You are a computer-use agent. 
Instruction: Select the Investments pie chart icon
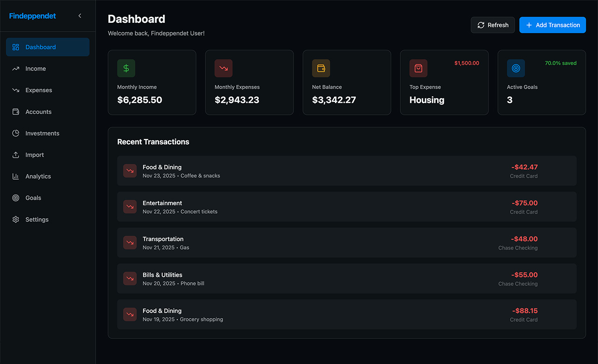[16, 133]
